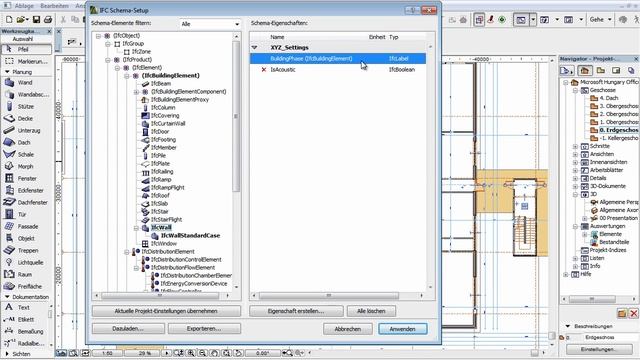Select the Stütze column tool
The image size is (640, 360).
[x=26, y=107]
